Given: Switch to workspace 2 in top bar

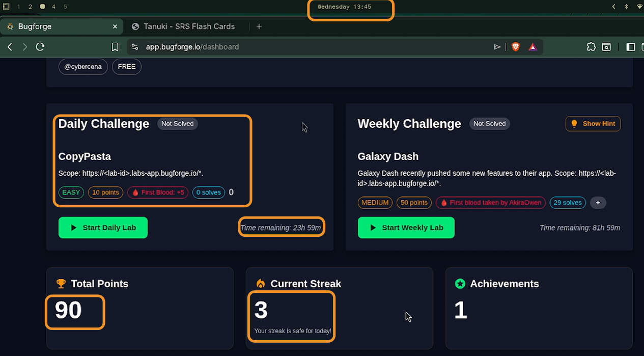Looking at the screenshot, I should coord(30,7).
